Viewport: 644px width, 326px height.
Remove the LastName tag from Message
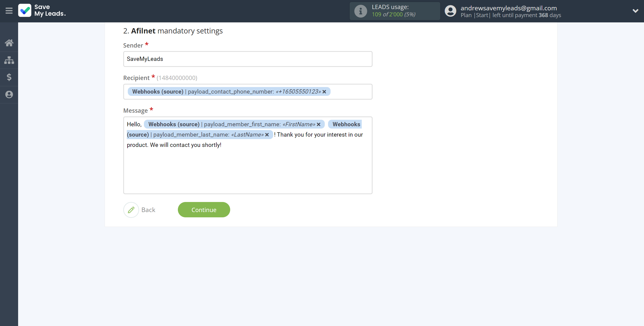pyautogui.click(x=267, y=135)
